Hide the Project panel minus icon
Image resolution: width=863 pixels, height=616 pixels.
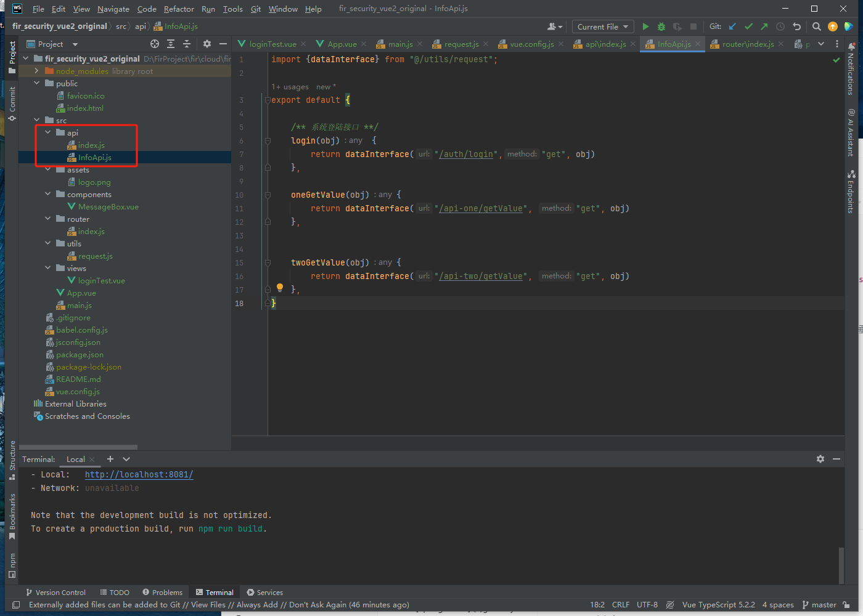(223, 44)
